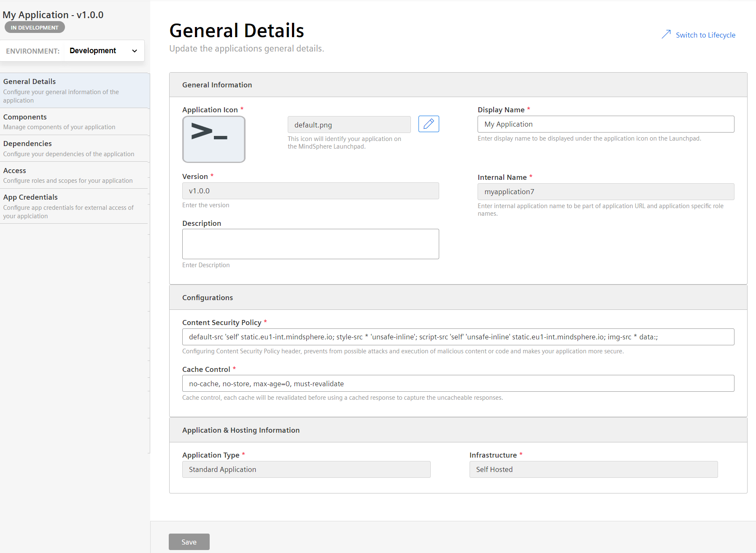This screenshot has width=756, height=553.
Task: Click the default.png file name field
Action: click(349, 125)
